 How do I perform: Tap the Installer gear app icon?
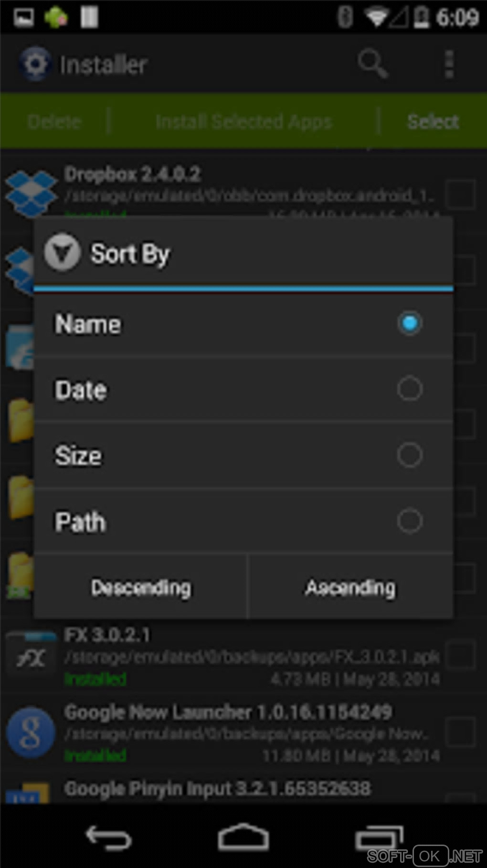(34, 64)
